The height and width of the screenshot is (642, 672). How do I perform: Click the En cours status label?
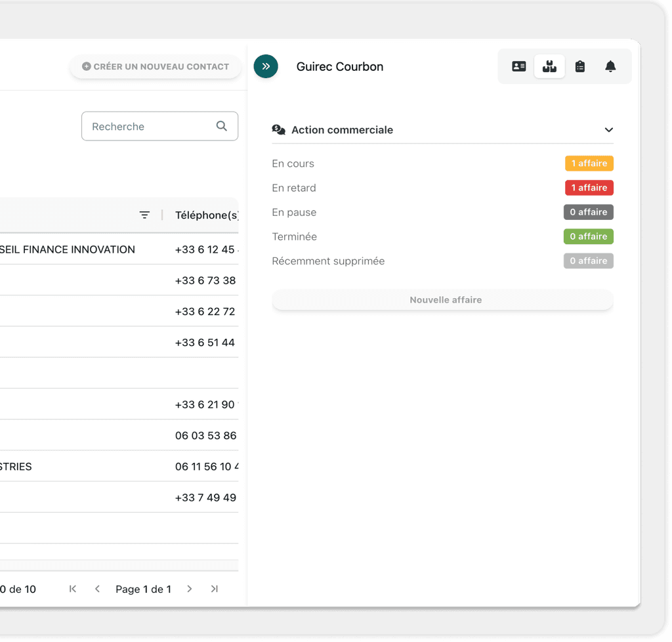tap(294, 164)
